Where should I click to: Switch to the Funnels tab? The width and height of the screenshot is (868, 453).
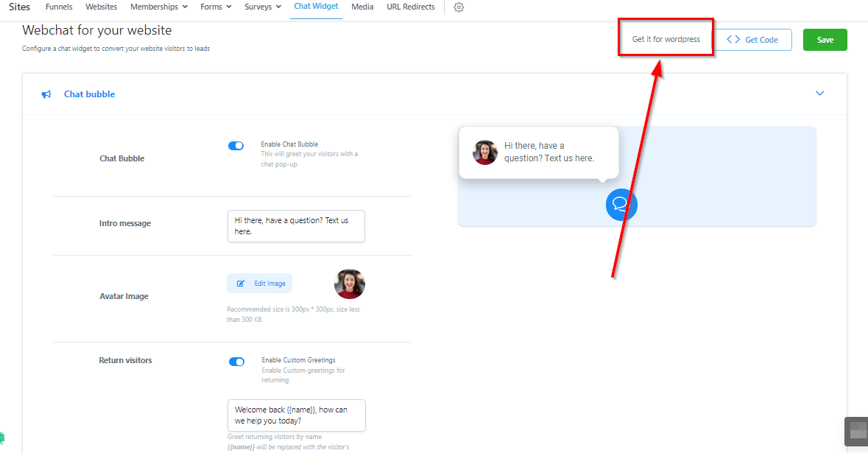point(59,7)
